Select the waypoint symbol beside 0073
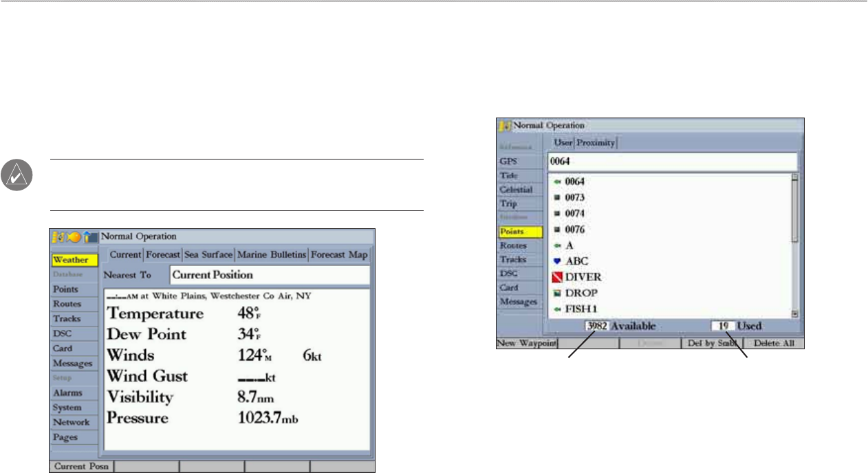Viewport: 868px width, 473px height. click(x=557, y=198)
